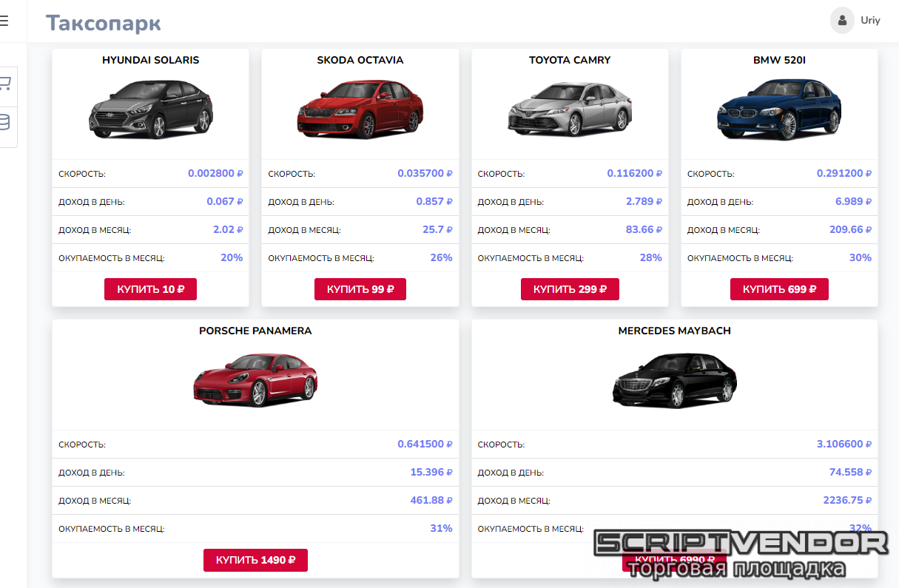Select Mercedes Maybach daily income 74.558 ₽

(851, 472)
